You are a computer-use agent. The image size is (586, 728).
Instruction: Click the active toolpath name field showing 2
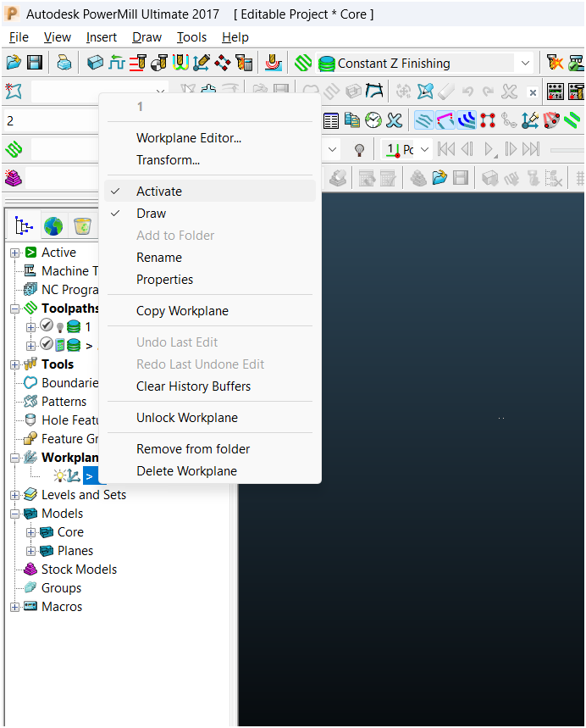click(51, 121)
